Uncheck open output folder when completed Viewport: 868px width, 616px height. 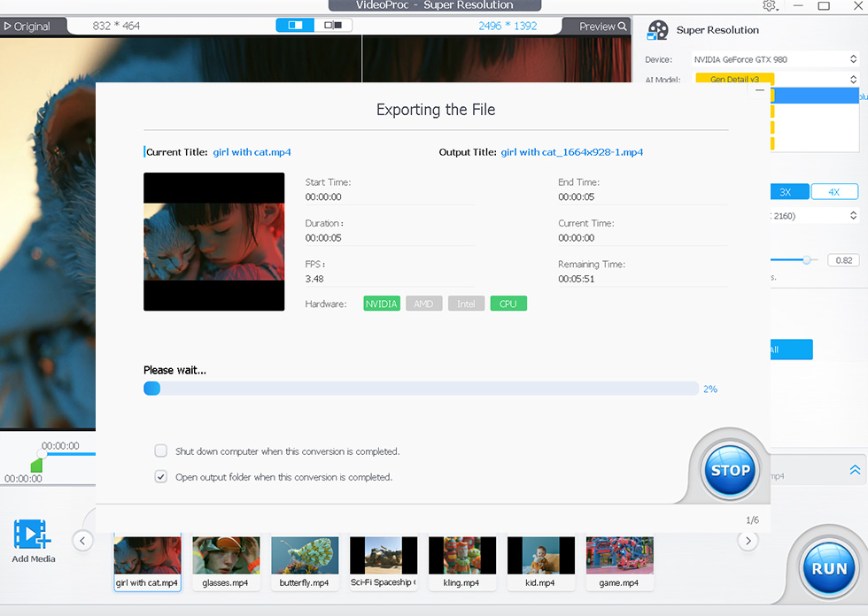click(161, 477)
